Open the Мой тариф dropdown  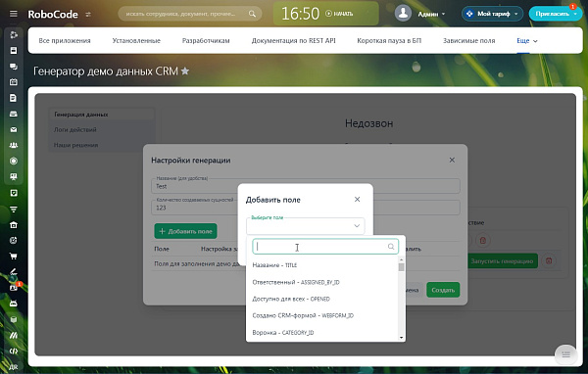(492, 14)
